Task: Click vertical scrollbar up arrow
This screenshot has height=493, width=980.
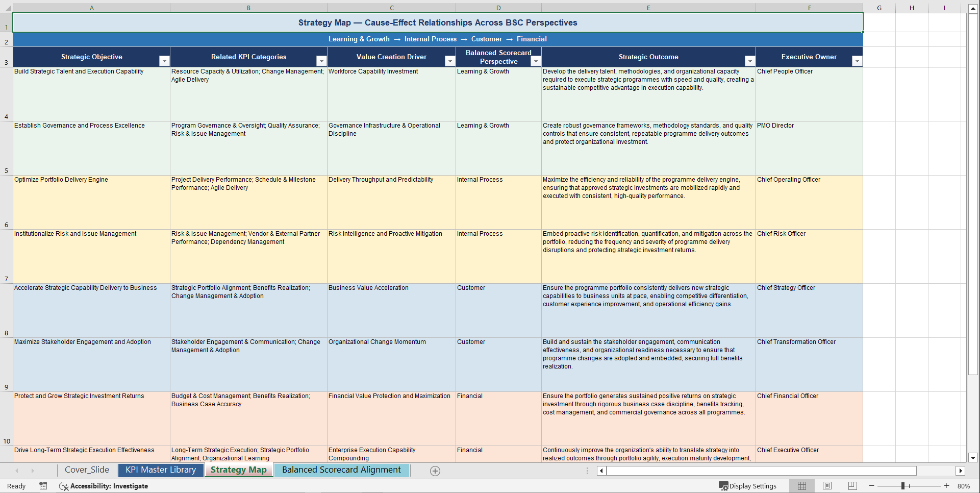Action: pos(973,9)
